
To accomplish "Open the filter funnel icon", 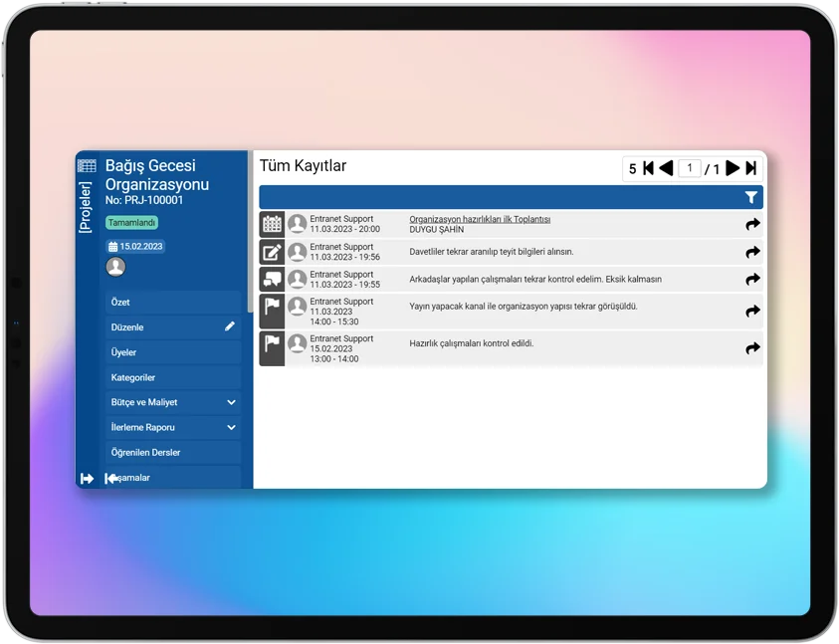I will [751, 197].
